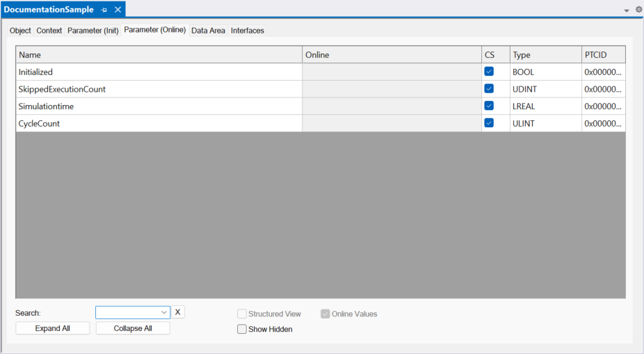Open the Data Area tab
The image size is (644, 354).
pyautogui.click(x=208, y=31)
